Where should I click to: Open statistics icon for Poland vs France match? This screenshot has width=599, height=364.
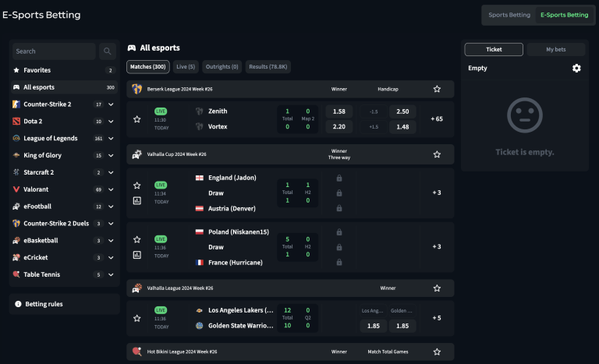[x=137, y=254]
